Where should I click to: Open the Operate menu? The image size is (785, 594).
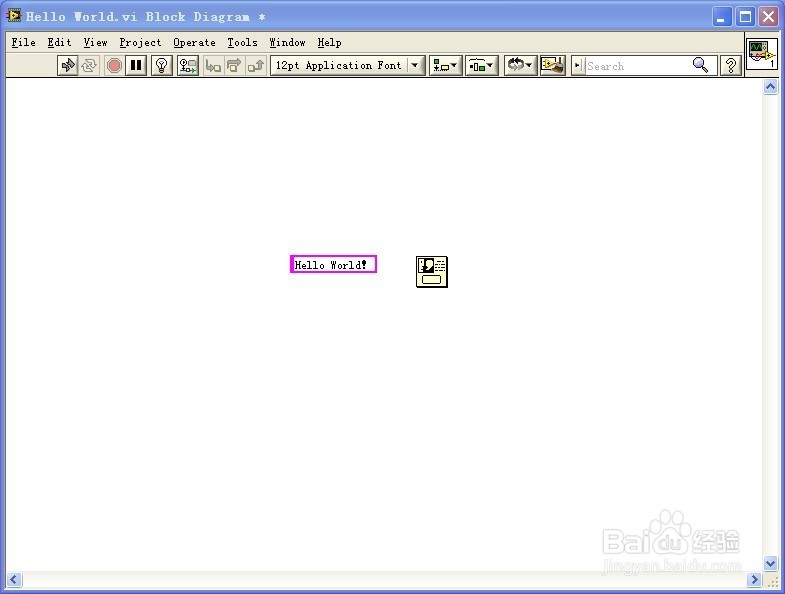click(194, 43)
